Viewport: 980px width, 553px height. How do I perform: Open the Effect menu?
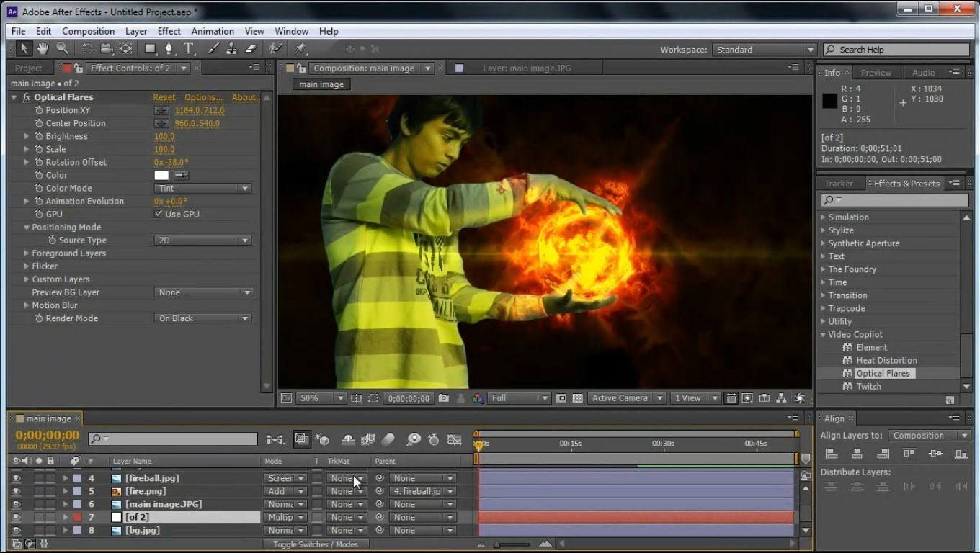[169, 31]
